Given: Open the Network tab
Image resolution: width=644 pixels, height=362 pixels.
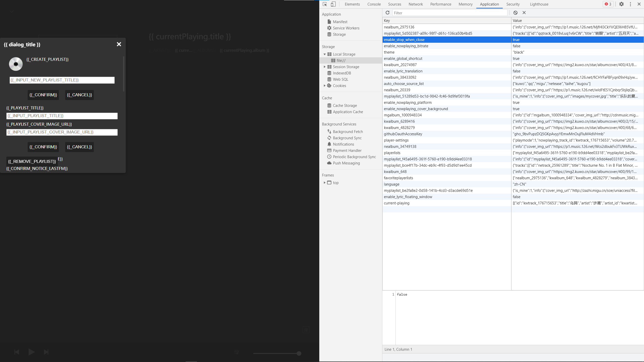Looking at the screenshot, I should (x=416, y=4).
